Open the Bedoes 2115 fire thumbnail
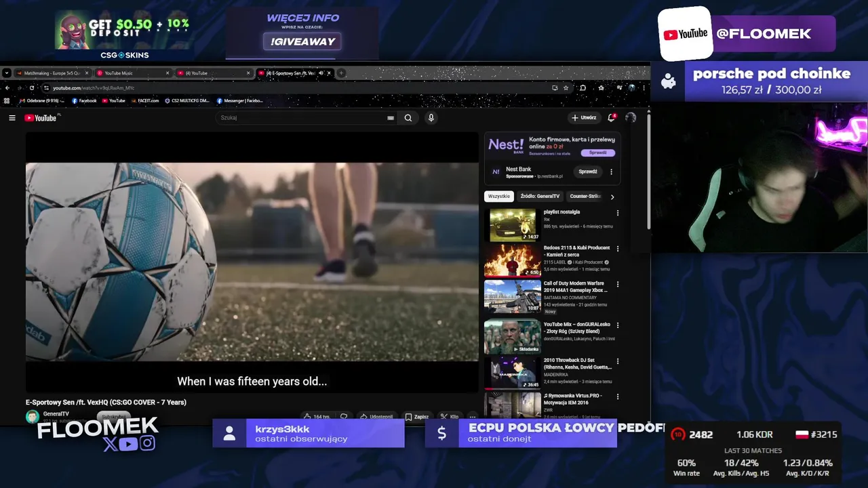This screenshot has width=868, height=488. (513, 261)
